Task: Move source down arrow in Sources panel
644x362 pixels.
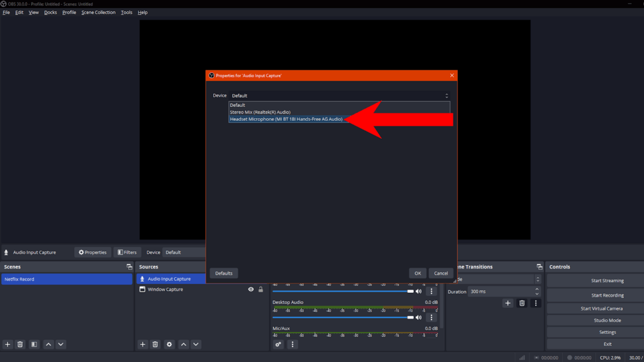Action: [196, 344]
